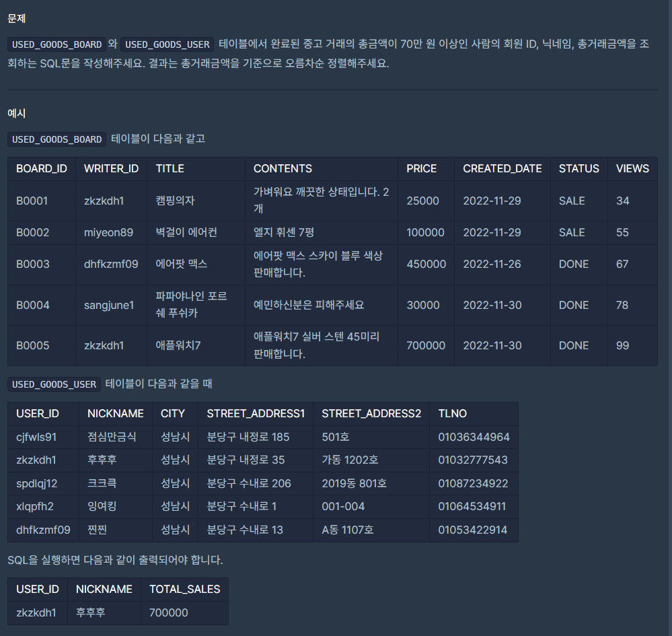
Task: Click the VIEWS column header
Action: pos(632,168)
